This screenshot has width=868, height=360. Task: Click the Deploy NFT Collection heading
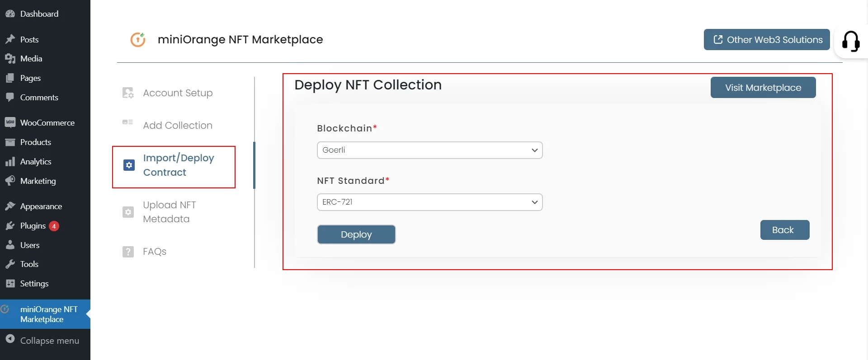click(368, 85)
